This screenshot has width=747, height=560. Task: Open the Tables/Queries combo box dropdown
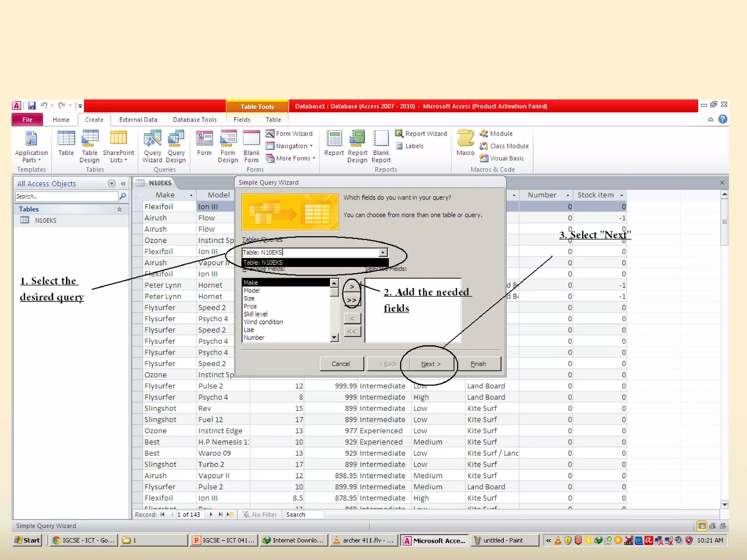click(382, 252)
